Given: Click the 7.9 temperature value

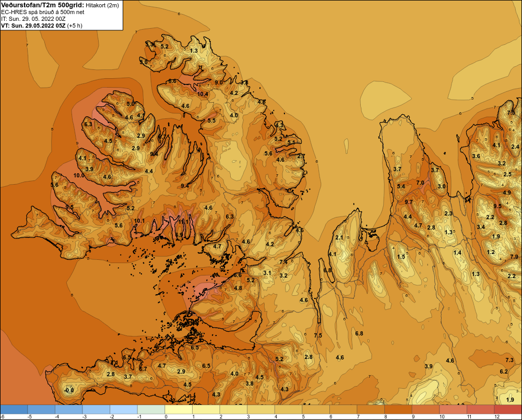Looking at the screenshot, I should [x=514, y=257].
